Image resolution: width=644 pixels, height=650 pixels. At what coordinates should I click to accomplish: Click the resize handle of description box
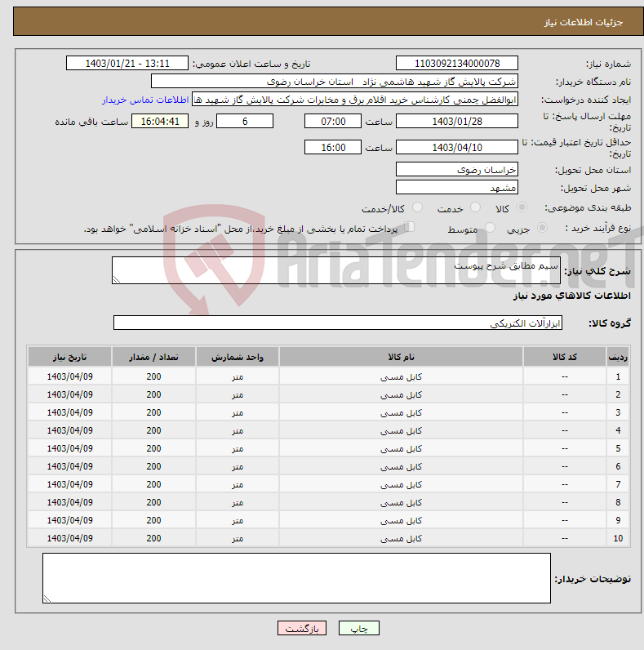coord(117,279)
